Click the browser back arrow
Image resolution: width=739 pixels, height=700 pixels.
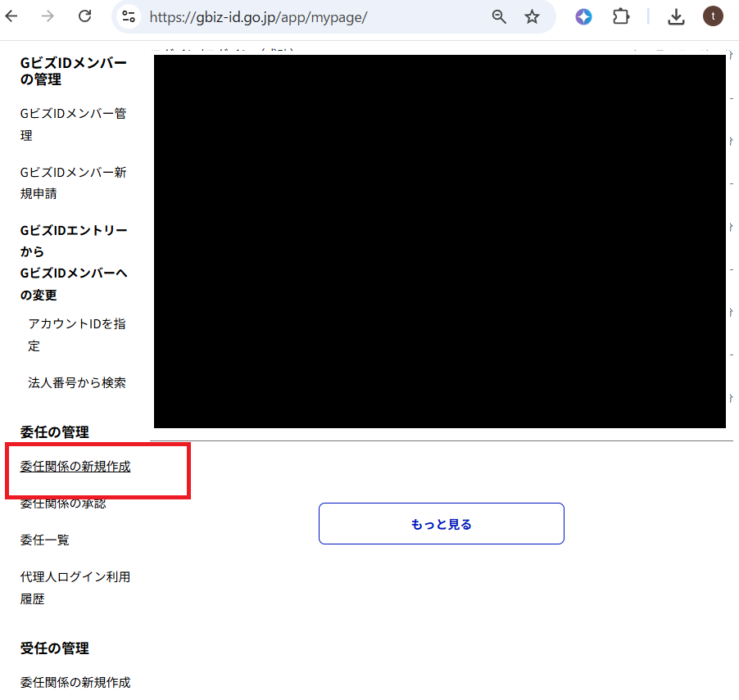pos(11,16)
